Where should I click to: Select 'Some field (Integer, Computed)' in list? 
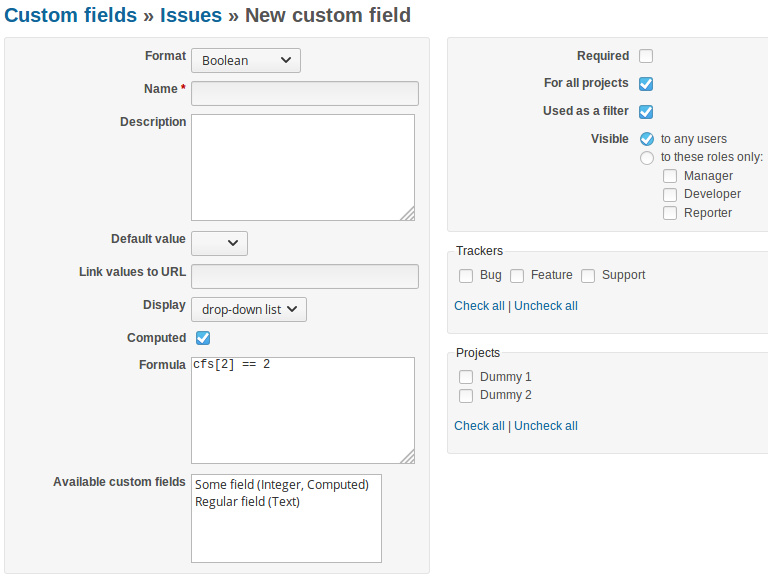(x=282, y=485)
